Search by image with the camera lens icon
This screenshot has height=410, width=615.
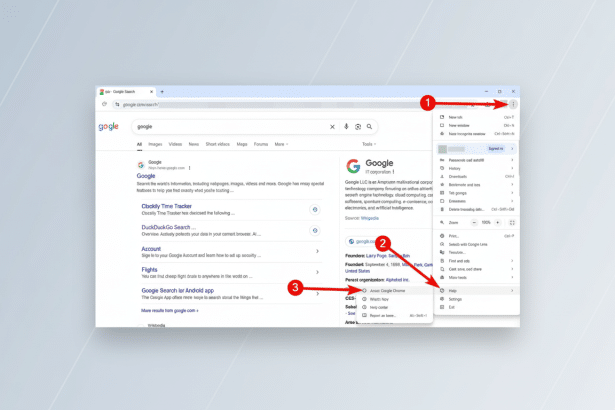click(358, 127)
